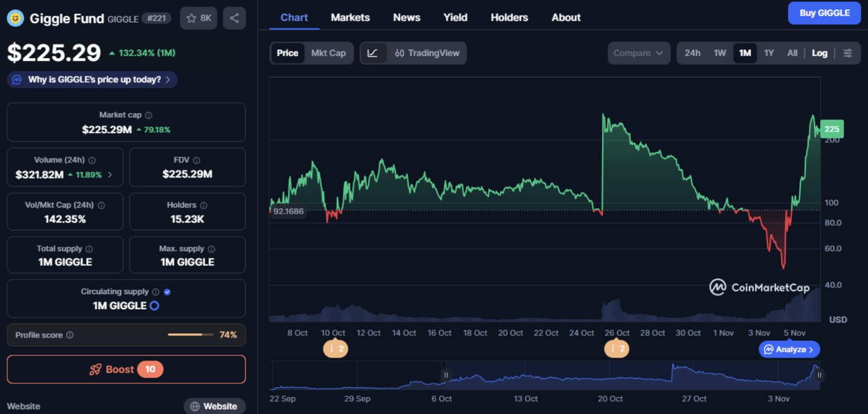
Task: Click the Buy GIGGLE button
Action: point(824,13)
